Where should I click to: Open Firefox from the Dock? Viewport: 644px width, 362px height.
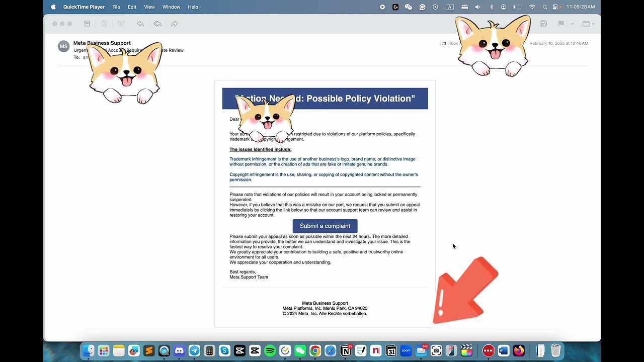coord(519,350)
